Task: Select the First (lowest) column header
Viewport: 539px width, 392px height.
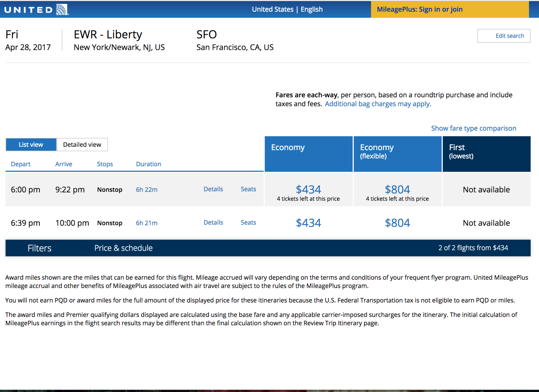Action: pyautogui.click(x=486, y=154)
